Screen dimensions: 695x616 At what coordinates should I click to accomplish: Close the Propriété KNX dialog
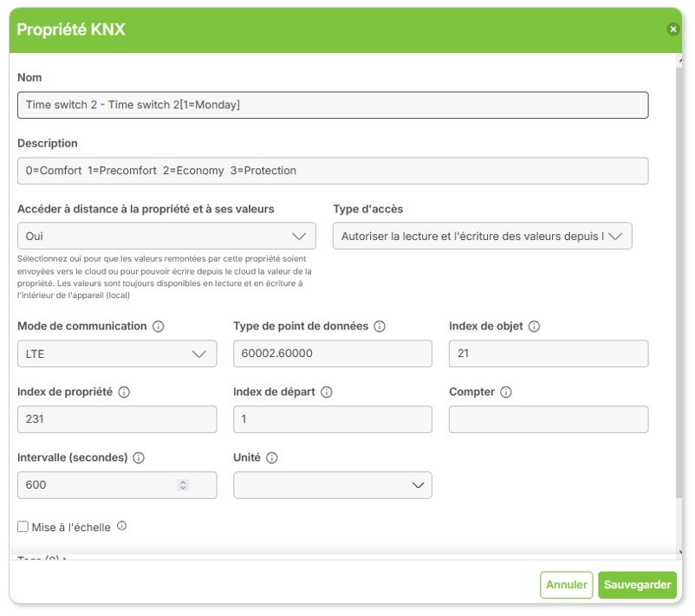tap(672, 29)
